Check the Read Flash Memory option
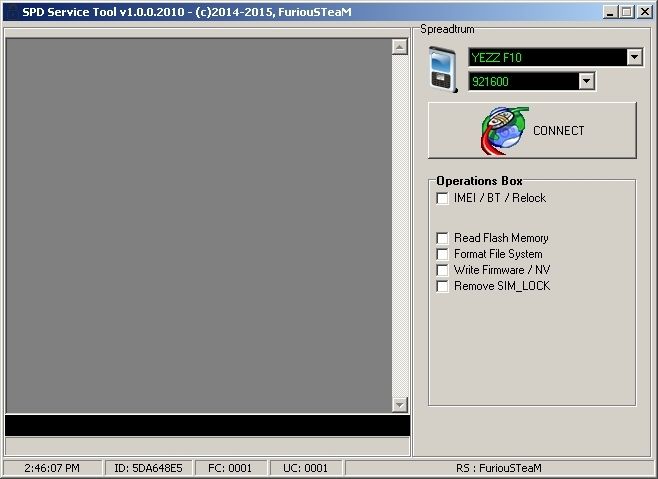658x479 pixels. tap(443, 238)
